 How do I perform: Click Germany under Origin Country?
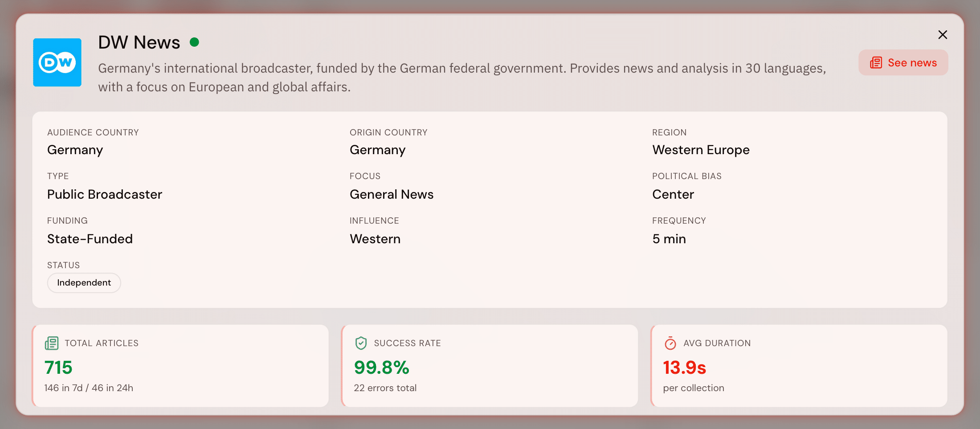coord(378,150)
